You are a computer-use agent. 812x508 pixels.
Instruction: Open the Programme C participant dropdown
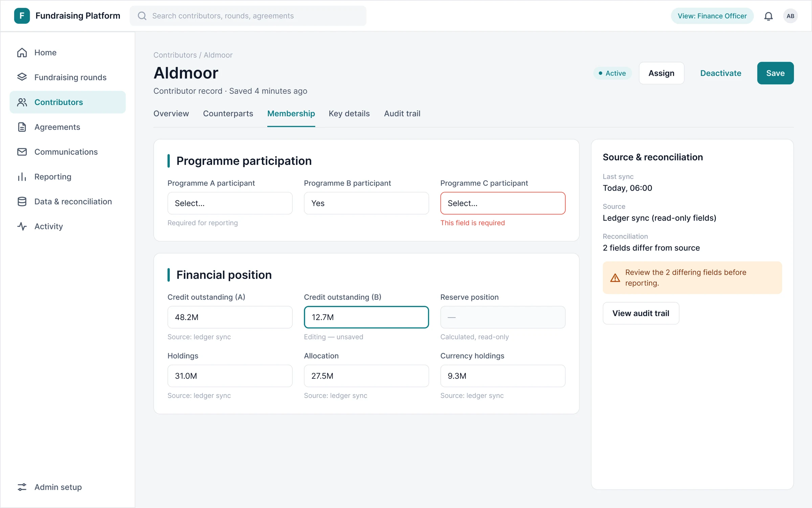[503, 203]
